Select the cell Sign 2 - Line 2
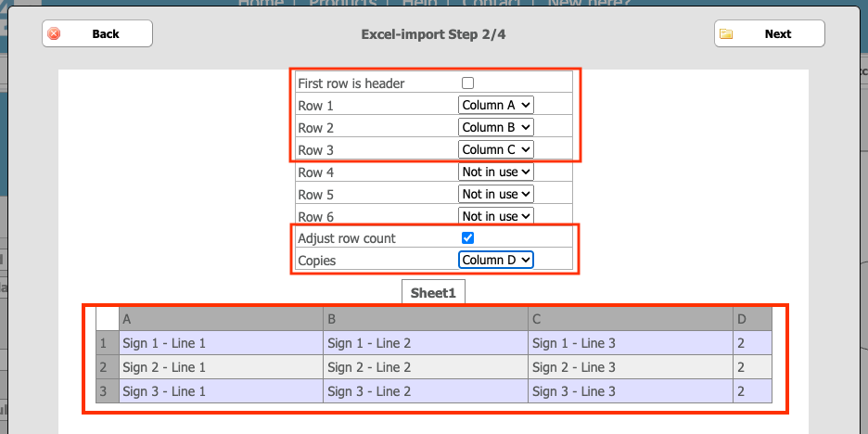 pos(426,367)
